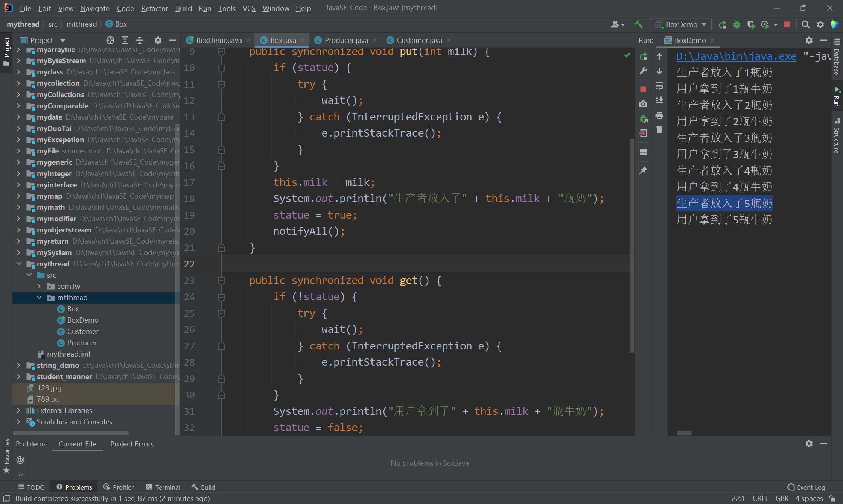Toggle Scroll to End in console
Image resolution: width=843 pixels, height=504 pixels.
point(659,100)
